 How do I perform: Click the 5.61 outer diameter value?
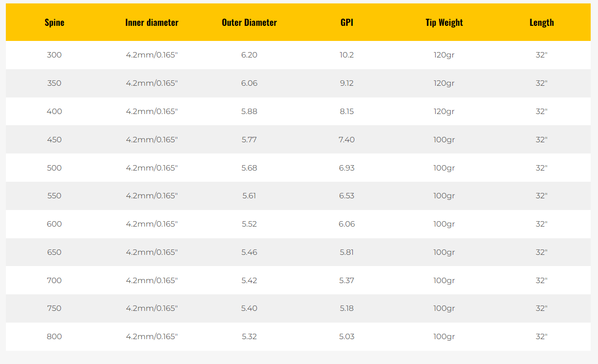point(249,196)
